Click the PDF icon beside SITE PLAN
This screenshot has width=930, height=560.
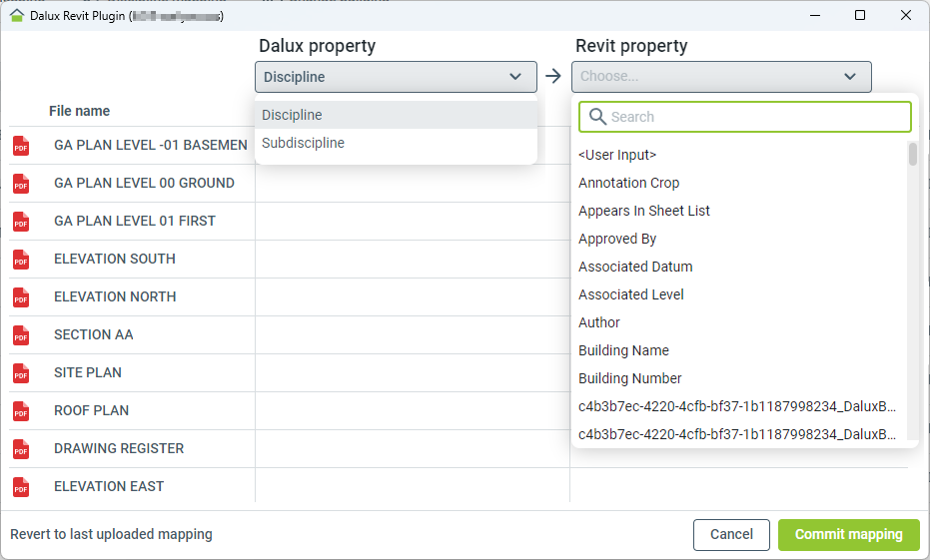21,373
